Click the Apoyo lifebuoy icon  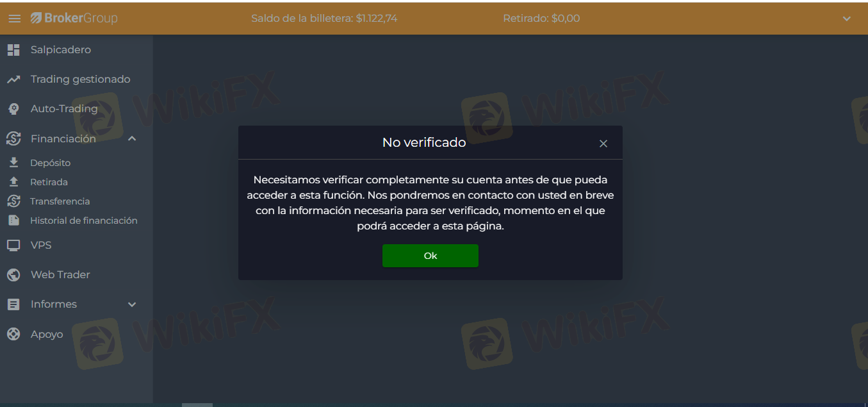[x=13, y=334]
